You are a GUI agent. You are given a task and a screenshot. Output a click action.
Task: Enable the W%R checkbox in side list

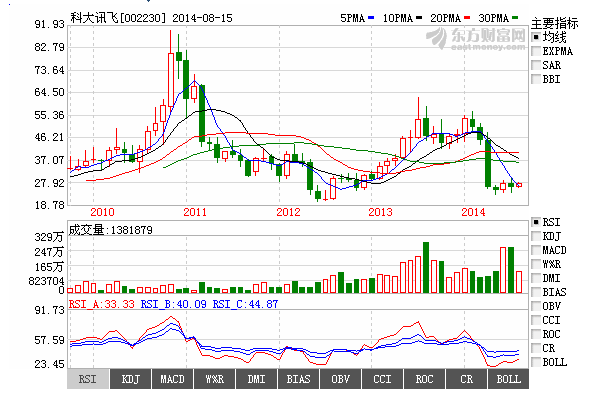(536, 264)
